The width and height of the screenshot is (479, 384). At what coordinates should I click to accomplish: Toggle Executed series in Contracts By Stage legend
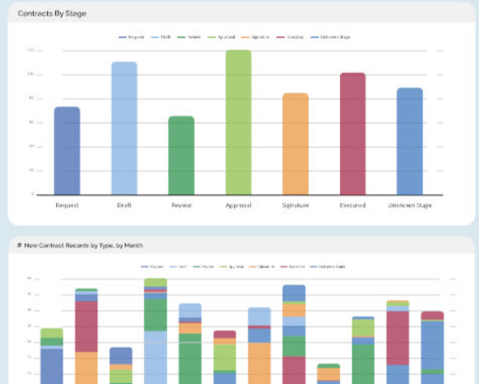point(290,37)
